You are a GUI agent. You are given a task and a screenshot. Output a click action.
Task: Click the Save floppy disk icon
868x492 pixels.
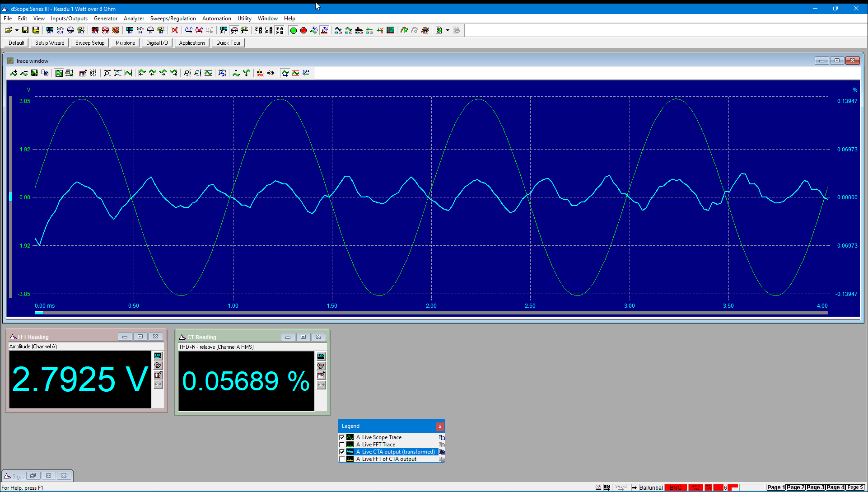coord(25,30)
